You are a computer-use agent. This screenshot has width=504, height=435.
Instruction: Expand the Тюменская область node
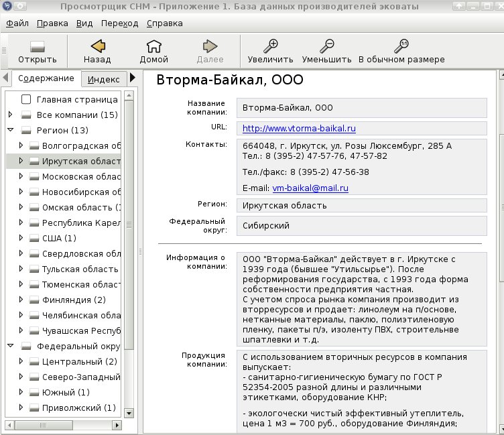tap(21, 284)
